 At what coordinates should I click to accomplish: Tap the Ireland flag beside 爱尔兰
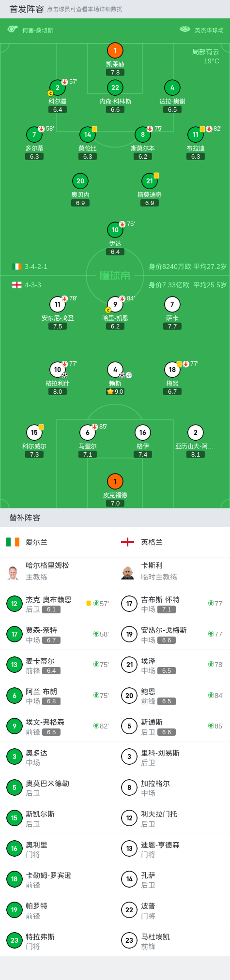13,542
